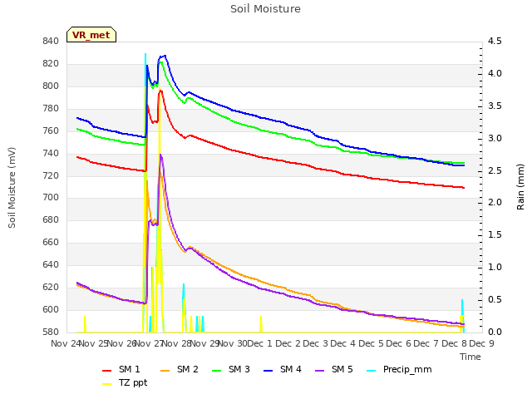
Task: Select the SM 2 legend label
Action: click(187, 369)
